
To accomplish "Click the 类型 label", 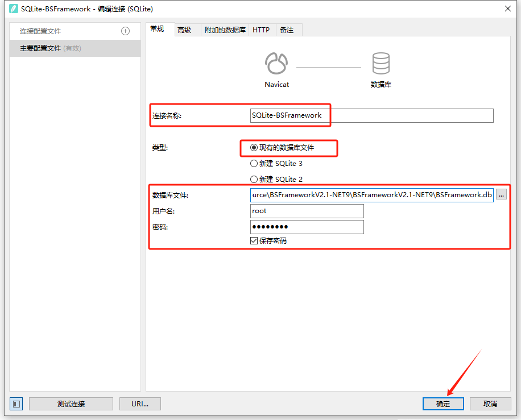I will 160,148.
